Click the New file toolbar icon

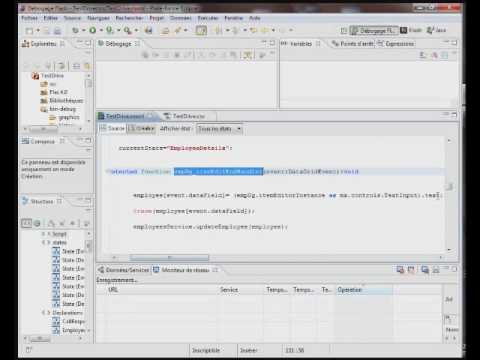click(x=29, y=31)
